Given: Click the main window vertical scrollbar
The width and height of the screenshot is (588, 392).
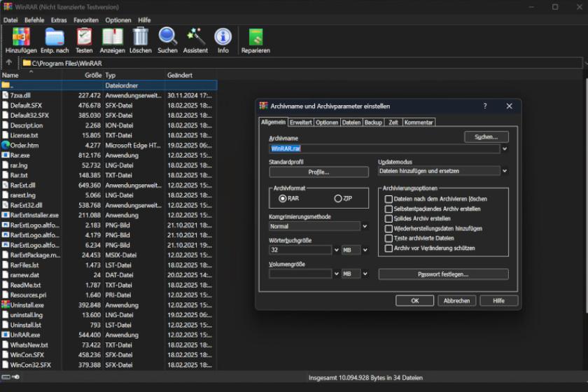Looking at the screenshot, I should [586, 195].
